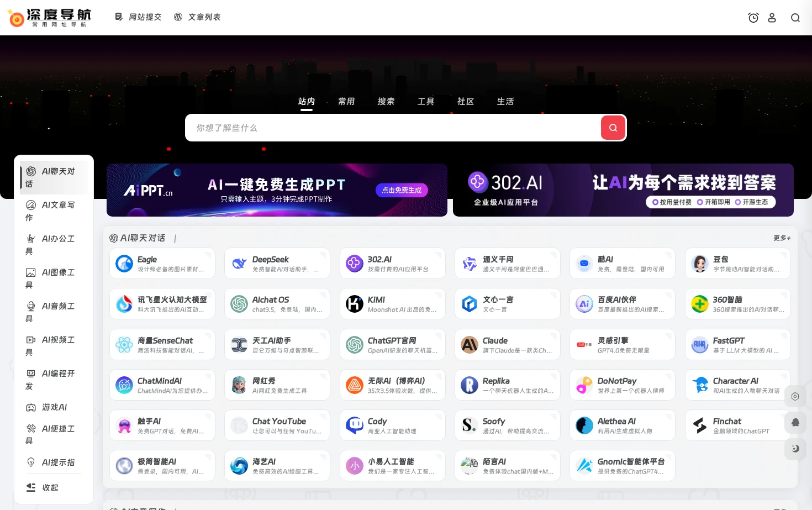Image resolution: width=812 pixels, height=510 pixels.
Task: Select AI音频工具 in the sidebar
Action: pyautogui.click(x=54, y=312)
